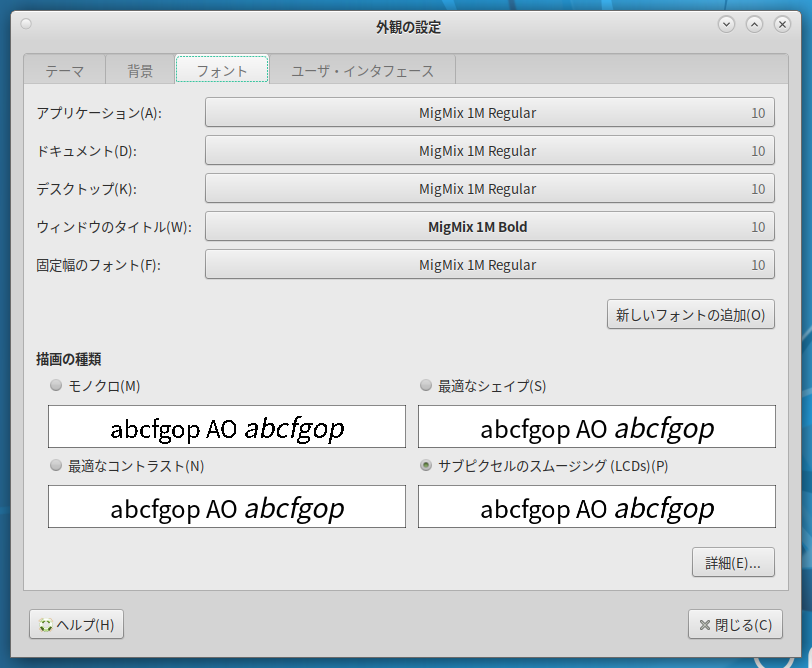Viewport: 812px width, 668px height.
Task: Open the ユーザ・インタフェース tab
Action: [362, 70]
